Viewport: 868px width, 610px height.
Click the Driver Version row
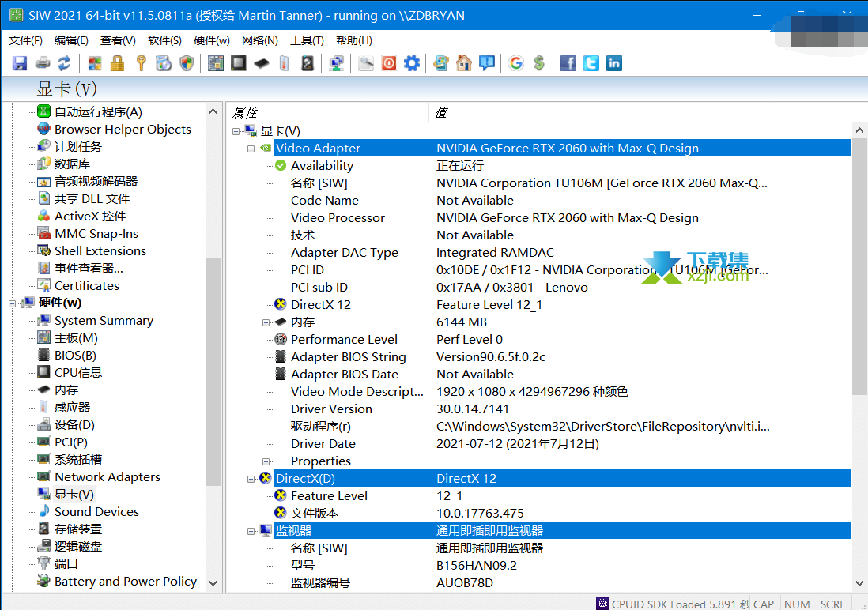pyautogui.click(x=562, y=409)
